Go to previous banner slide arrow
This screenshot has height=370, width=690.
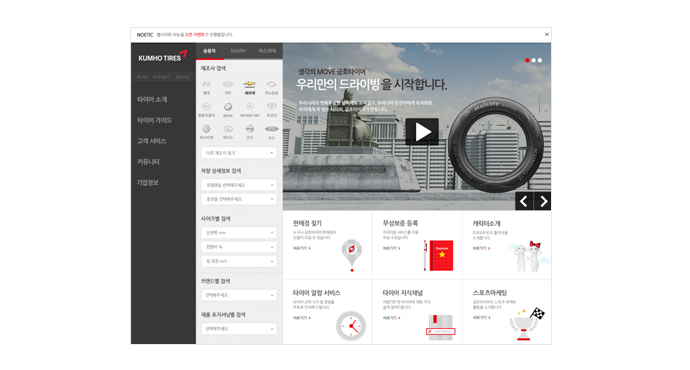[524, 201]
